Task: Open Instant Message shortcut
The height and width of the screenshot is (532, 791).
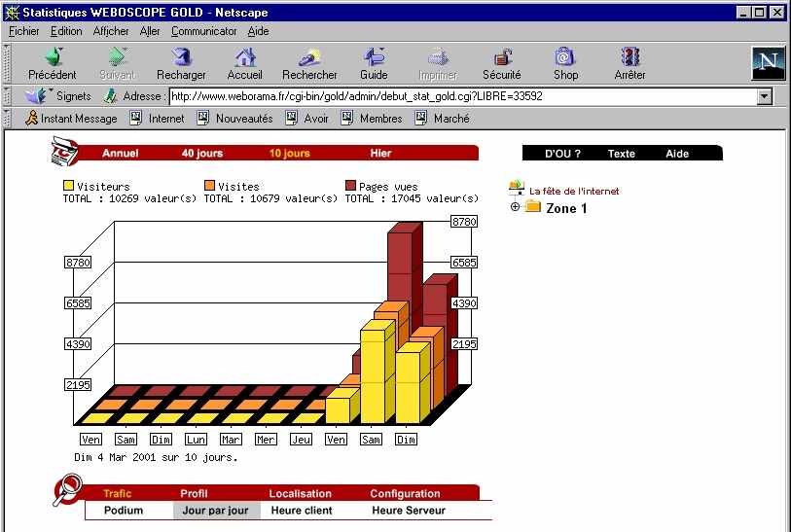Action: pyautogui.click(x=71, y=119)
